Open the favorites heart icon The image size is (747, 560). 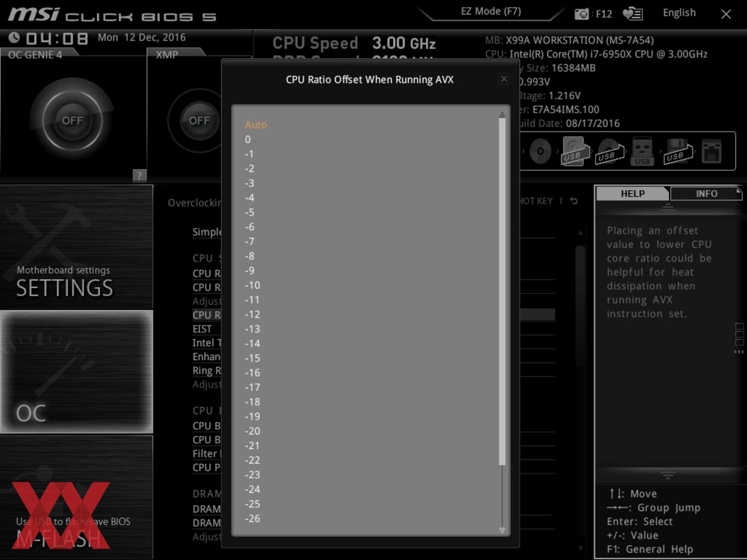coord(633,14)
